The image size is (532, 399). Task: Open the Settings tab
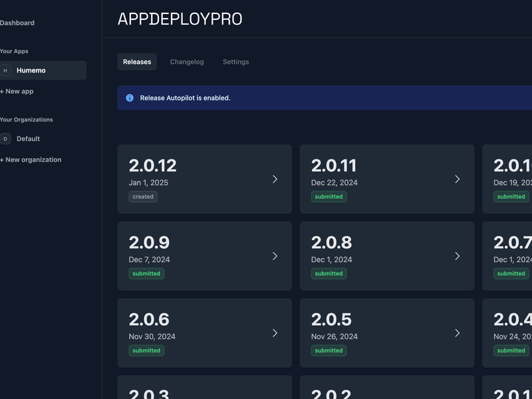pyautogui.click(x=235, y=61)
